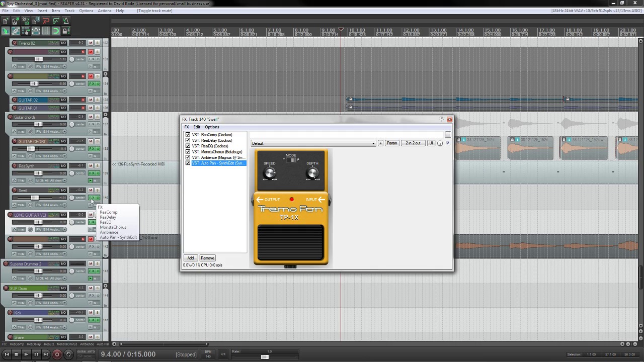
Task: Arm record on Swell track
Action: coord(14,190)
